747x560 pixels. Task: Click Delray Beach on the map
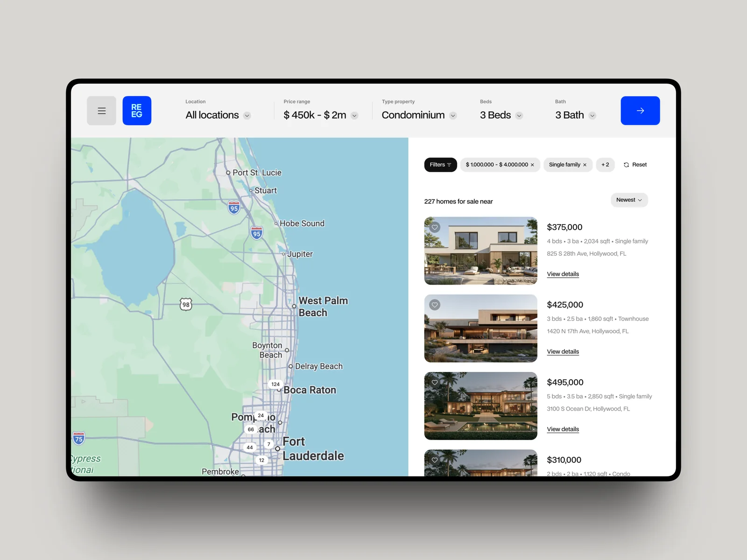[x=319, y=366]
